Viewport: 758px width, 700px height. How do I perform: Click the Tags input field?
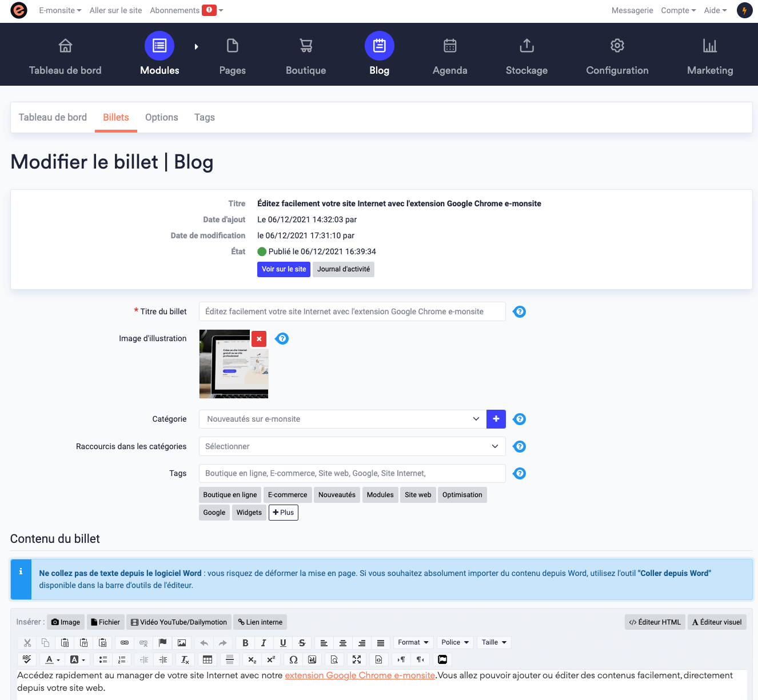tap(352, 473)
